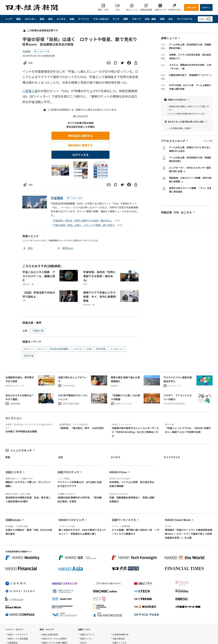Open the rocket launch 宇宙開発 thumbnail

click(35, 202)
